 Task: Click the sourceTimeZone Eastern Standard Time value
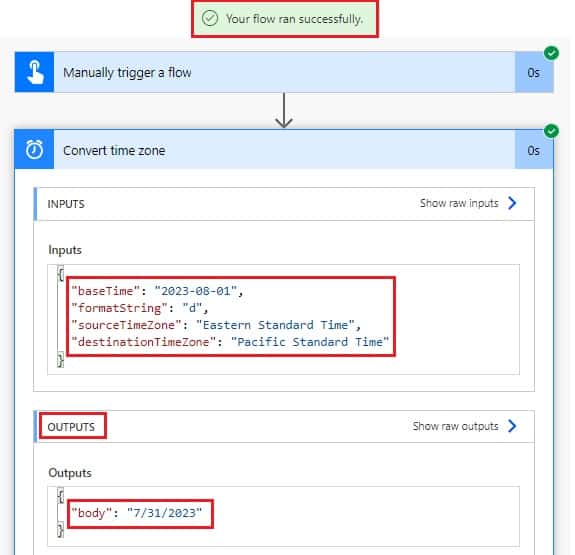point(275,325)
